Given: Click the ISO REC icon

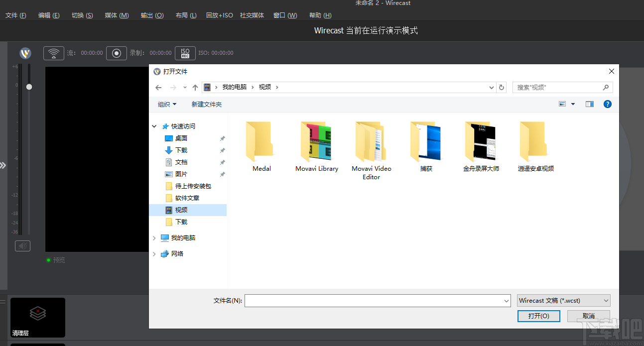Looking at the screenshot, I should tap(185, 53).
